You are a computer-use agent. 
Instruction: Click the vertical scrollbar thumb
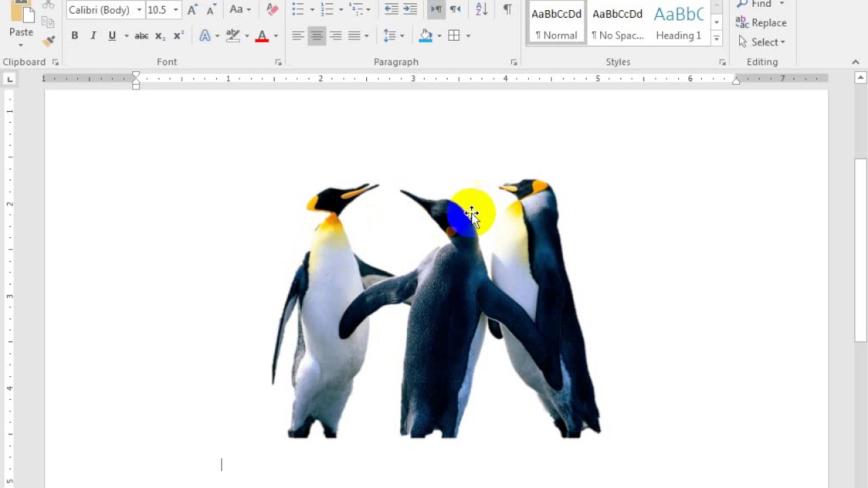(x=861, y=250)
